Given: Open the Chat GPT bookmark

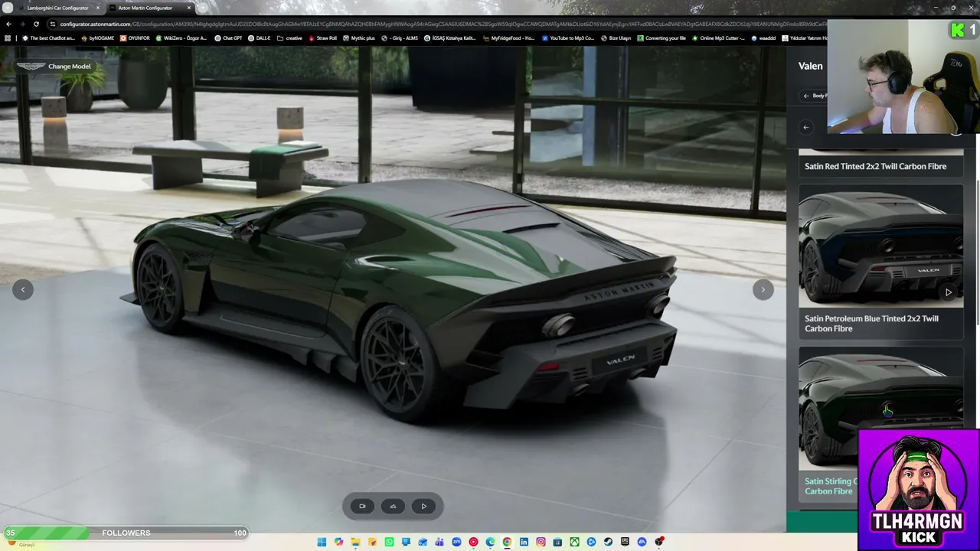Looking at the screenshot, I should click(228, 38).
